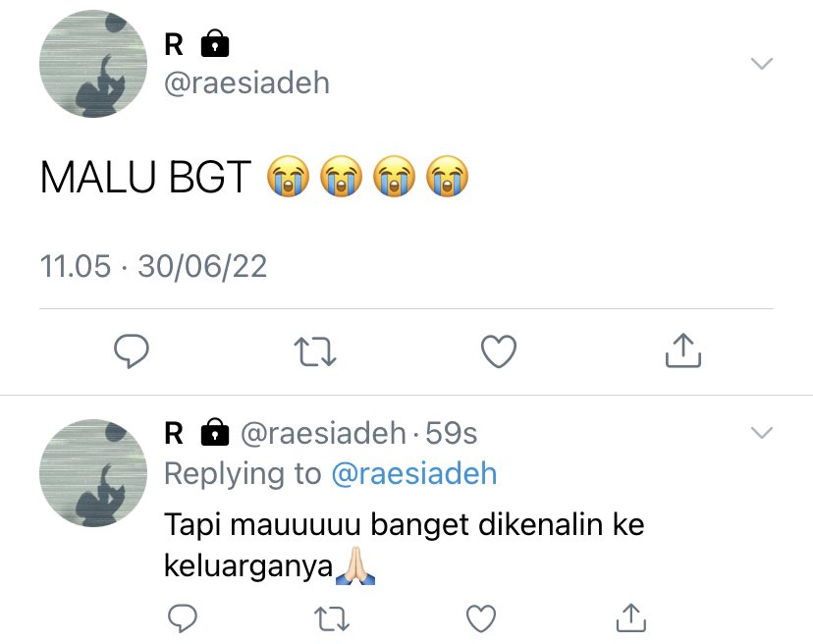Image resolution: width=813 pixels, height=644 pixels.
Task: Open the 11.05 · 30/06/22 timestamp
Action: click(x=153, y=266)
